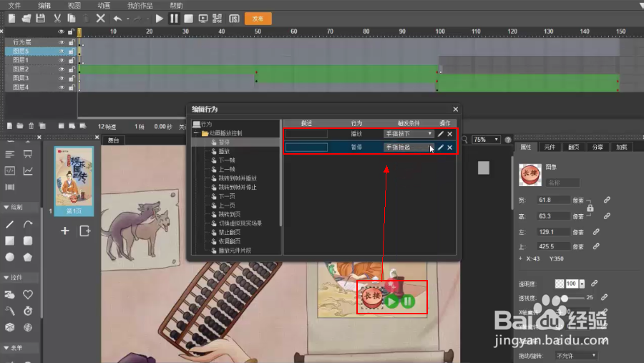Select 跳转到帧并播放 in behavior tree
This screenshot has width=644, height=363.
238,178
